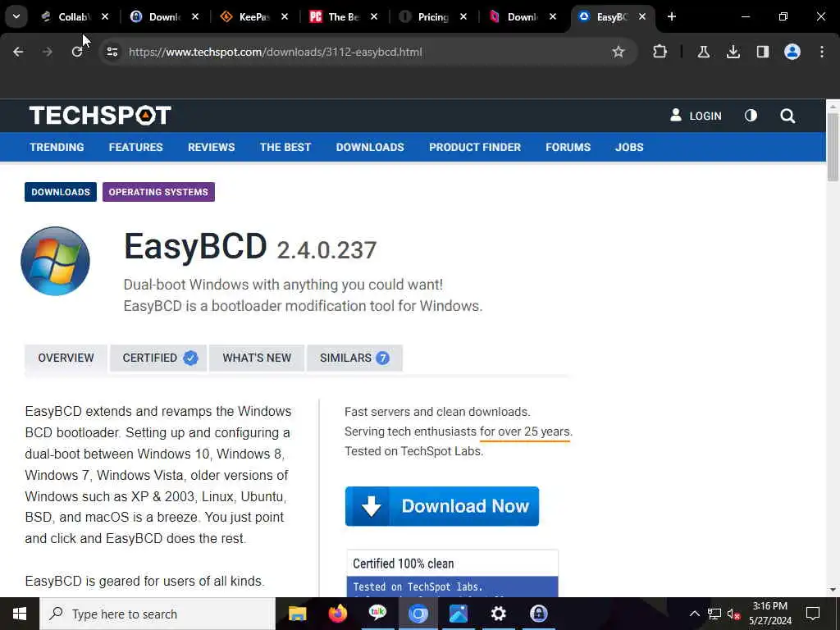Click 'for over 25 years' link
Screen dimensions: 840x630
(x=526, y=431)
